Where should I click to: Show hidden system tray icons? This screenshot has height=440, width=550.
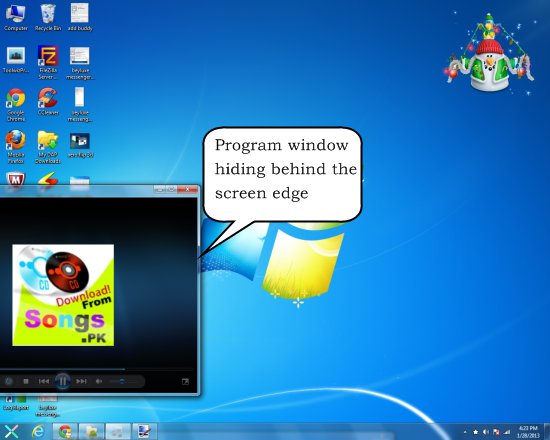pyautogui.click(x=465, y=432)
